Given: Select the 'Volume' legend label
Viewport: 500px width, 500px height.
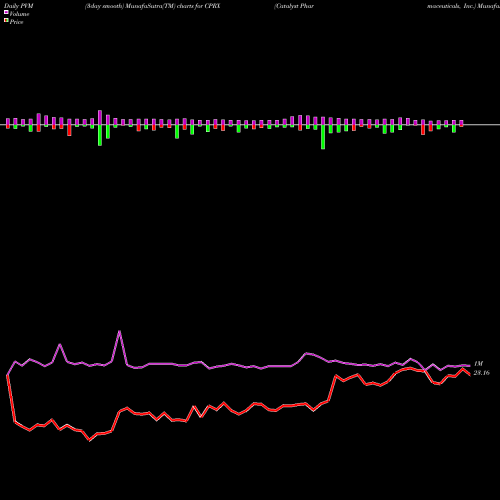Looking at the screenshot, I should [x=19, y=14].
